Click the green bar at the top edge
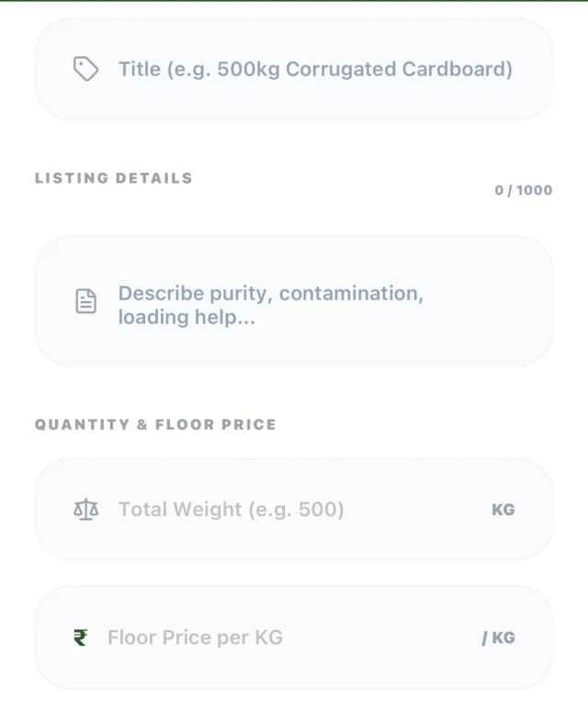 pos(294,1)
